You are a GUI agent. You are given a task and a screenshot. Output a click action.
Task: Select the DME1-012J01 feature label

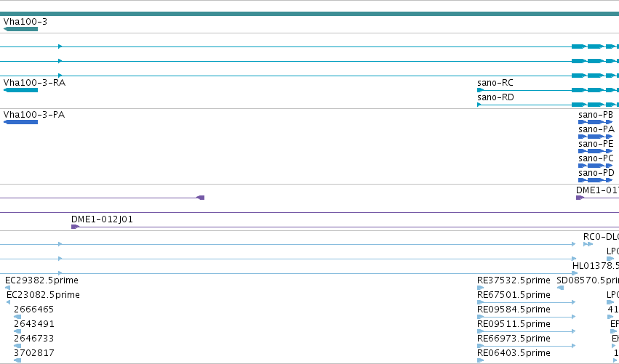click(102, 219)
